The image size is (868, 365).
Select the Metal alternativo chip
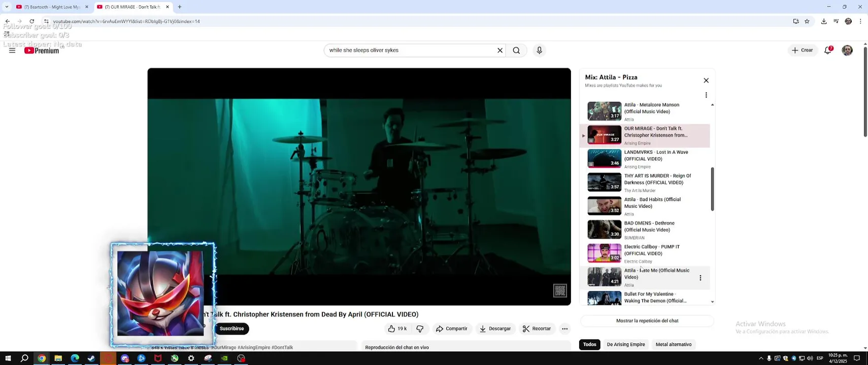click(674, 345)
